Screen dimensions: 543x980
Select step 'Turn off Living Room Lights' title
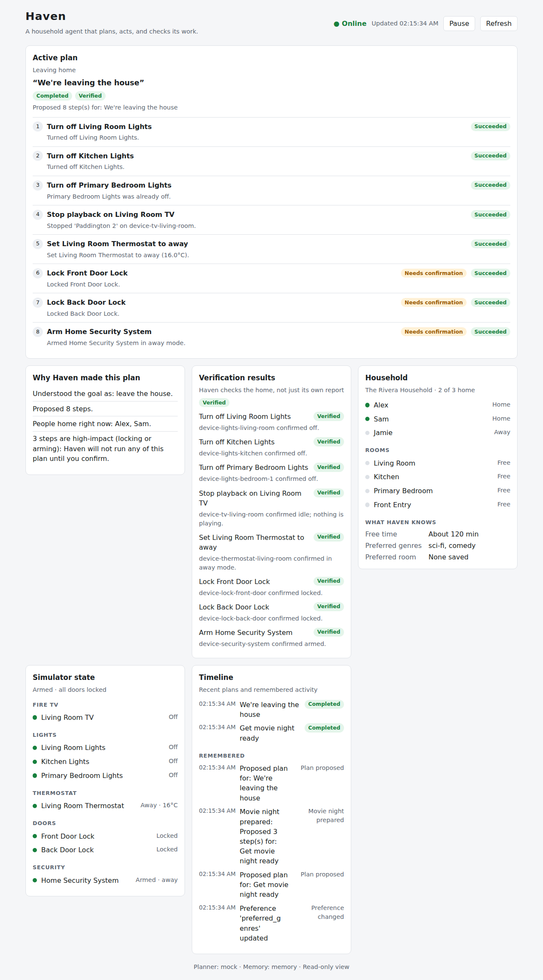pos(99,126)
